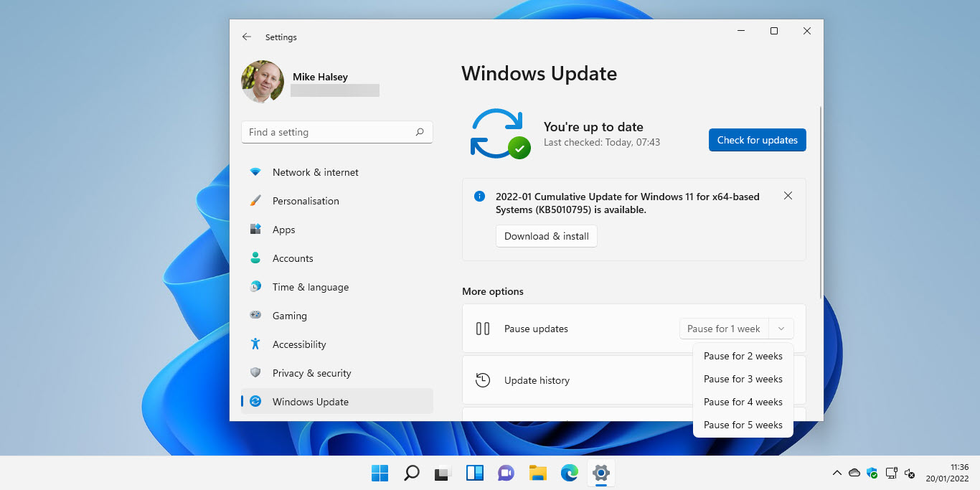Click the Update history clock icon
This screenshot has width=980, height=490.
[482, 380]
